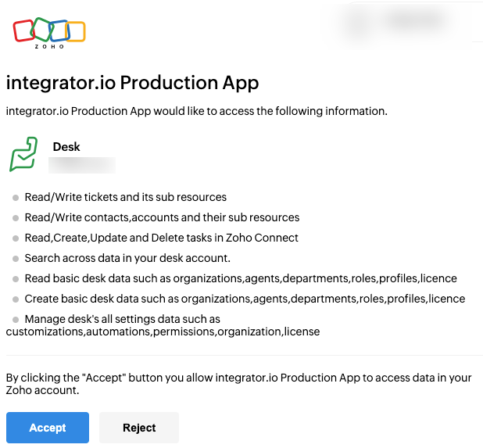
Task: Click the green Zoho Desk icon
Action: click(x=23, y=154)
